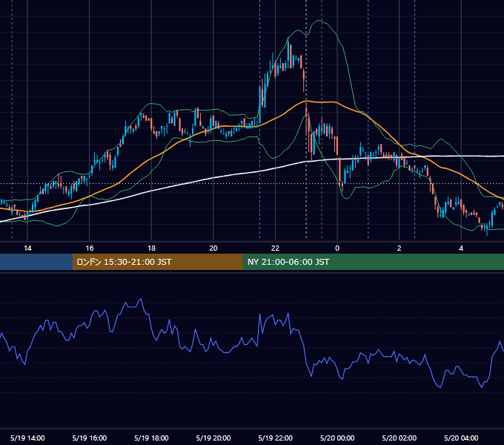Click the 5/19 18:00 date label
The width and height of the screenshot is (504, 445).
[151, 438]
